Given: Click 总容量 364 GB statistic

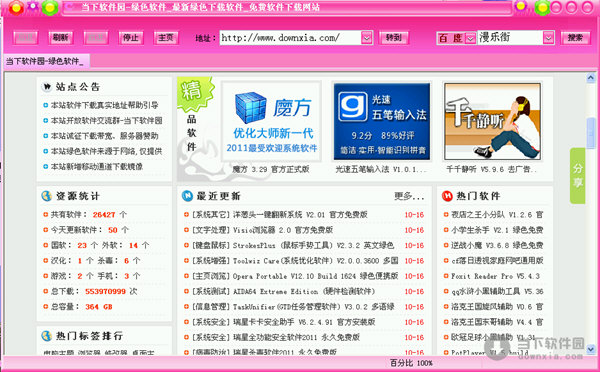Looking at the screenshot, I should 82,307.
